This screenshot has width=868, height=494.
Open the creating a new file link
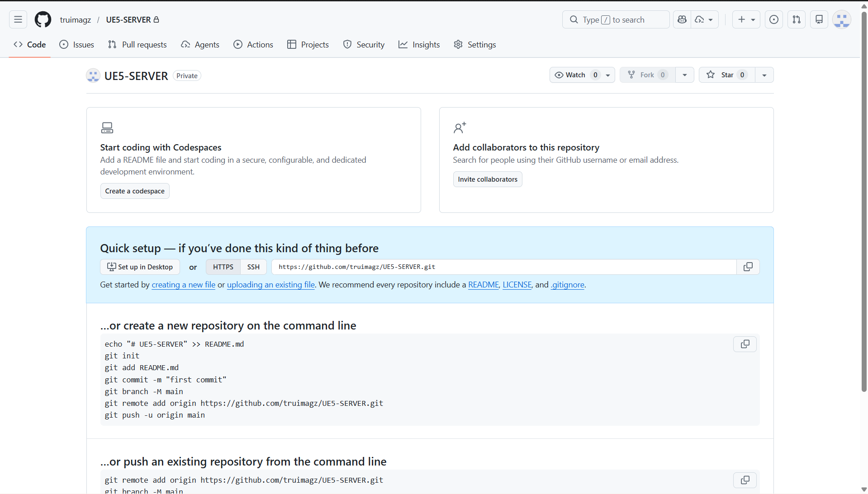[184, 284]
